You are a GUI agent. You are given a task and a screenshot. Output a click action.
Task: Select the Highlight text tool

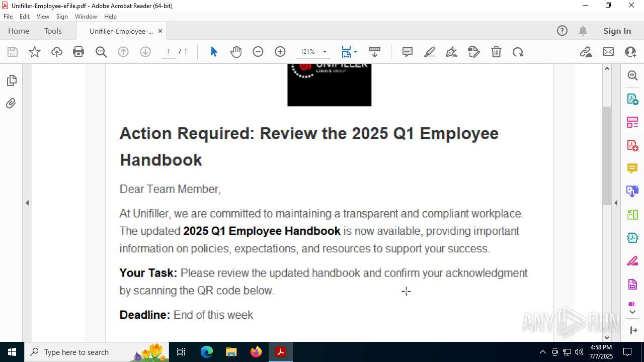pyautogui.click(x=430, y=52)
